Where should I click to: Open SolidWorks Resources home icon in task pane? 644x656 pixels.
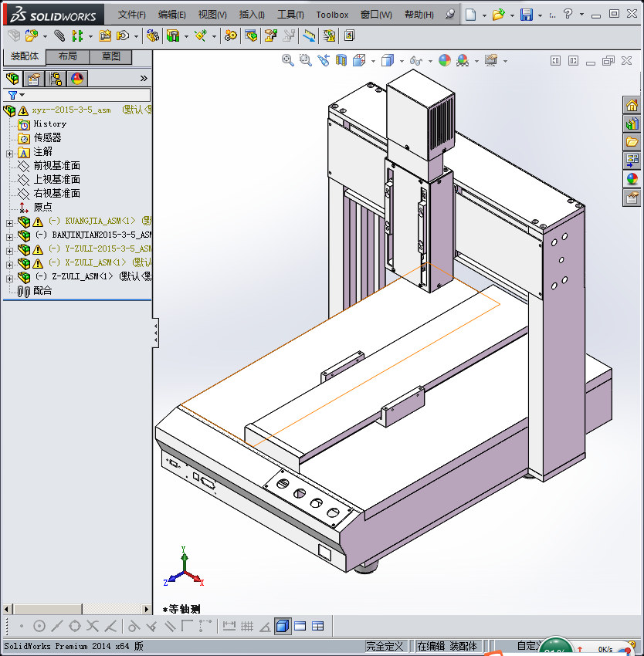point(632,106)
